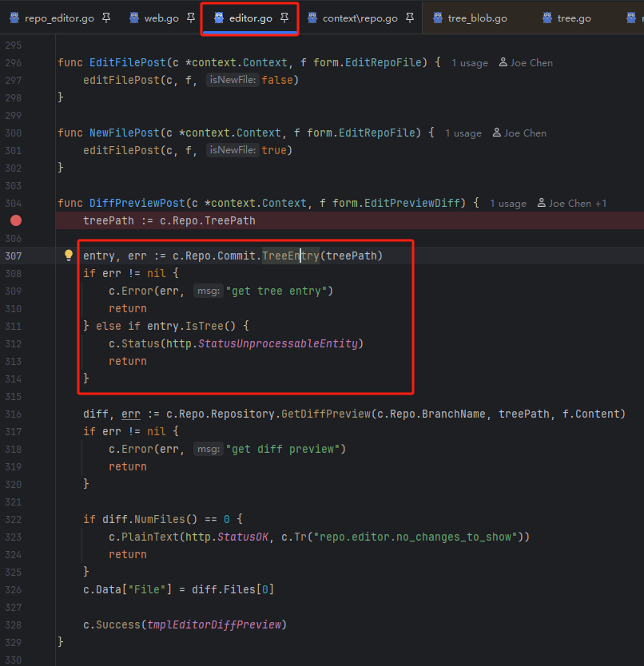644x666 pixels.
Task: Click the gopher file icon on tree.go tab
Action: [547, 18]
